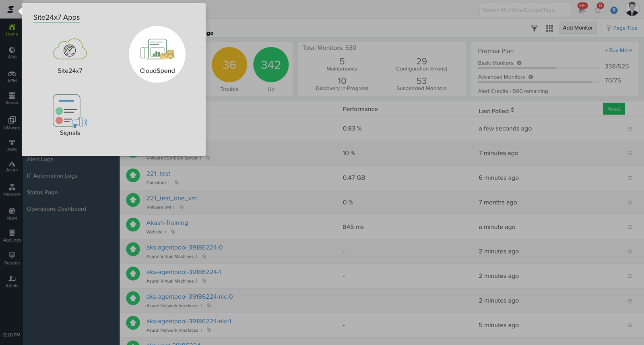Open chat notifications with 99+ badge
This screenshot has width=644, height=345.
582,9
